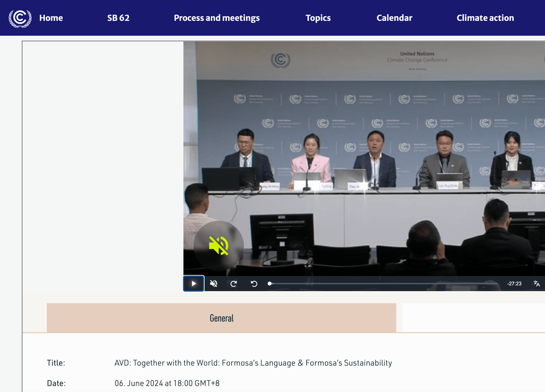Expand the Topics menu
This screenshot has width=545, height=392.
pyautogui.click(x=318, y=18)
